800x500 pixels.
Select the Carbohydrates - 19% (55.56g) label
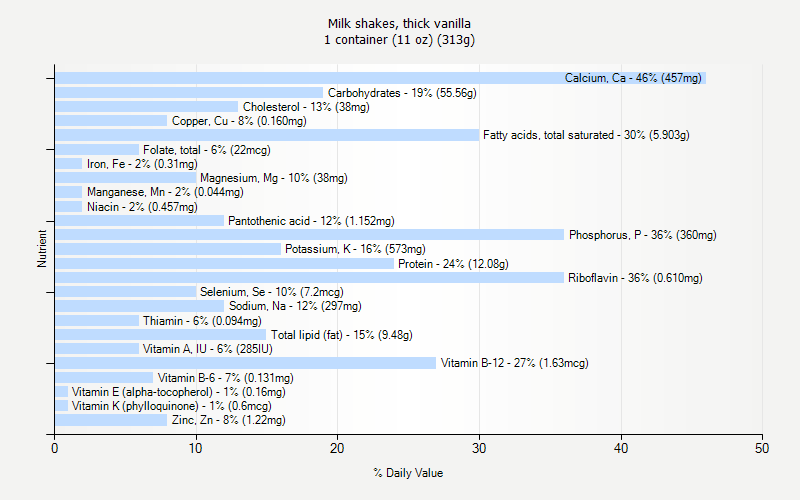point(402,93)
